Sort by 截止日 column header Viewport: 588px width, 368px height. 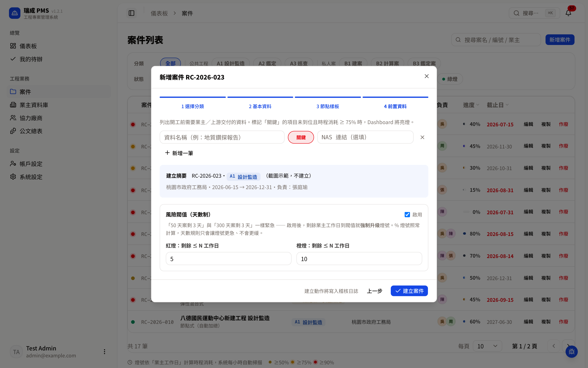(497, 105)
